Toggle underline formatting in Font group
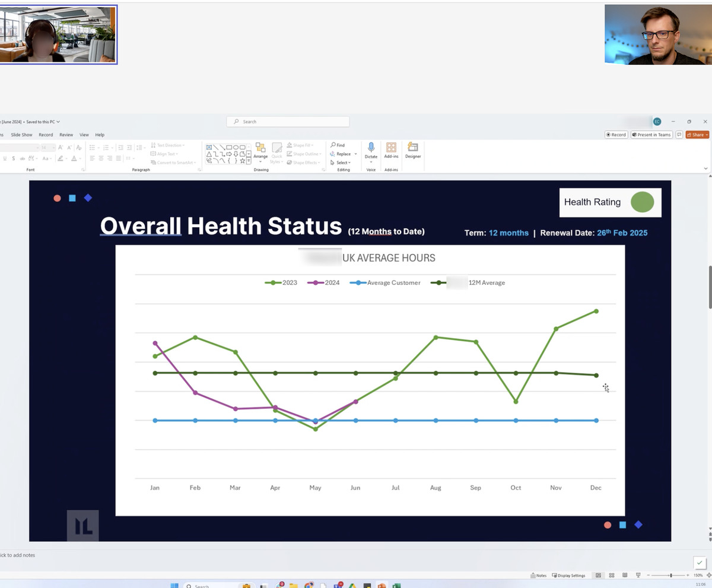Image resolution: width=712 pixels, height=588 pixels. (5, 158)
